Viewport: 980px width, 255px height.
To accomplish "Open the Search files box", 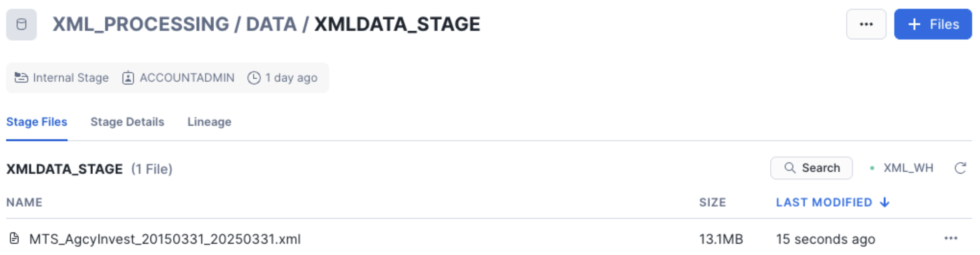I will (811, 168).
